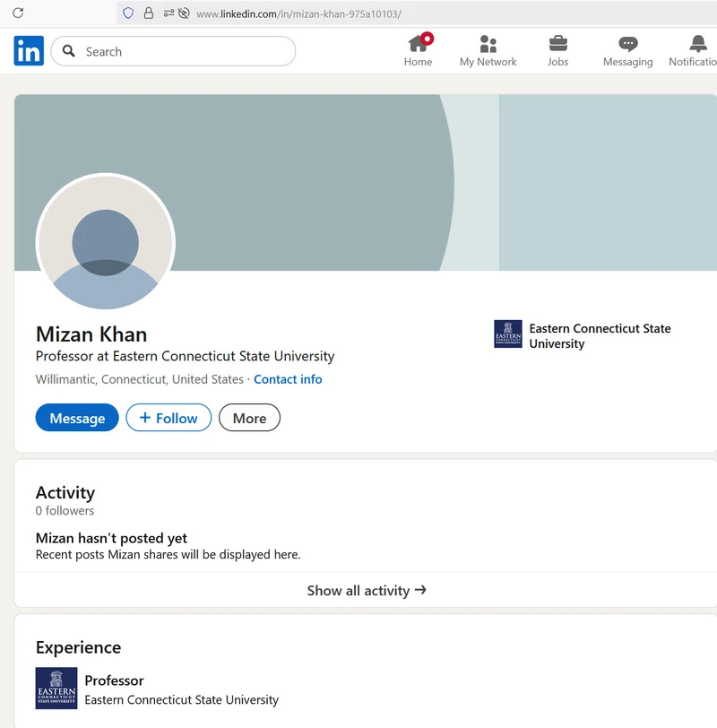Click the crossed-out eye icon in the address bar

tap(184, 13)
